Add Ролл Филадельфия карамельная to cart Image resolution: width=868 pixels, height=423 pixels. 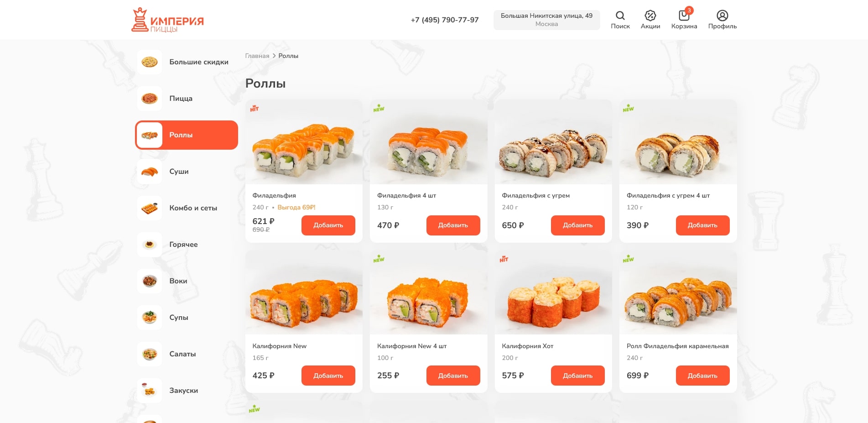tap(702, 376)
